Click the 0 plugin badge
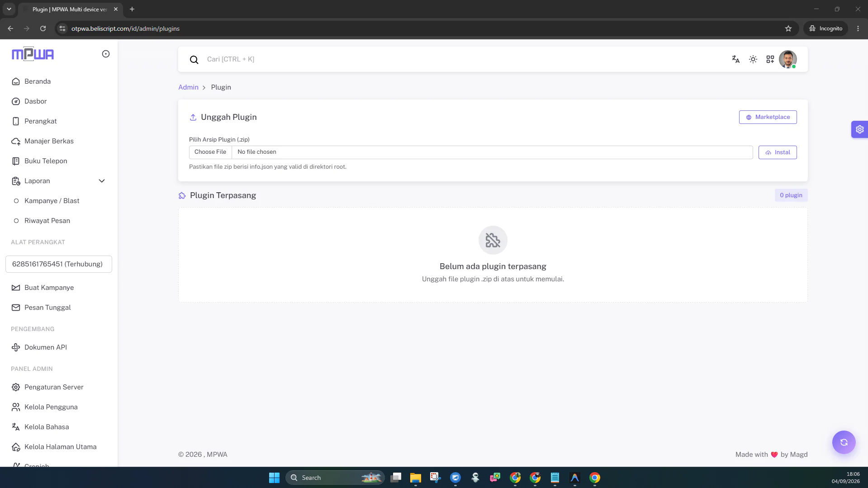 [x=791, y=195]
